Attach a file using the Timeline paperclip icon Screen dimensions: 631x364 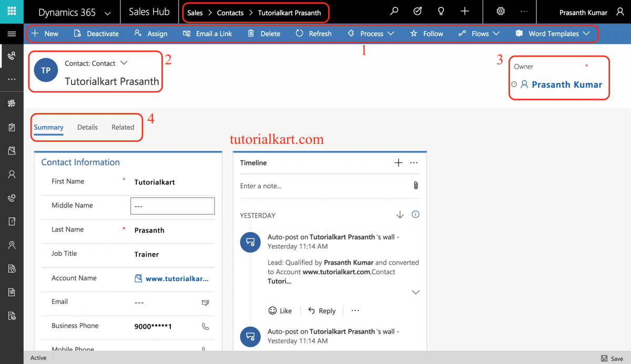[415, 185]
